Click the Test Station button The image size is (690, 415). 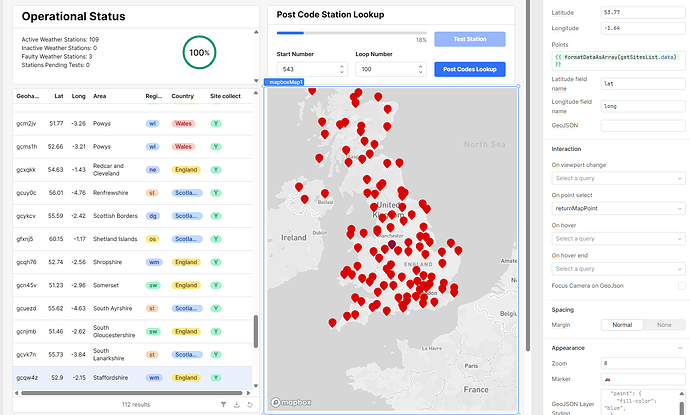(x=470, y=39)
